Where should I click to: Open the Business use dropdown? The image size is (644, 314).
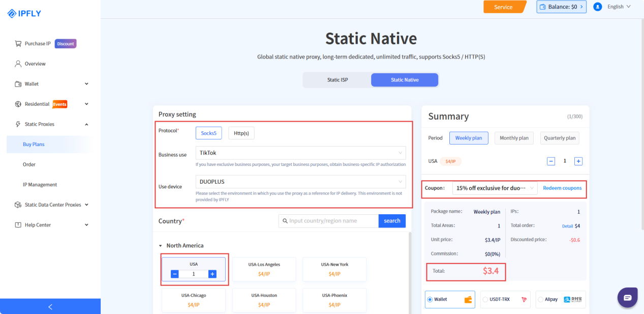300,153
